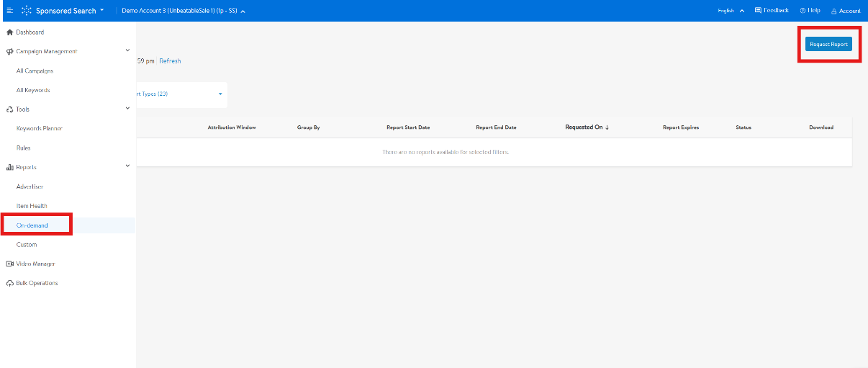Click the hamburger menu icon
This screenshot has height=368, width=868.
pos(9,11)
